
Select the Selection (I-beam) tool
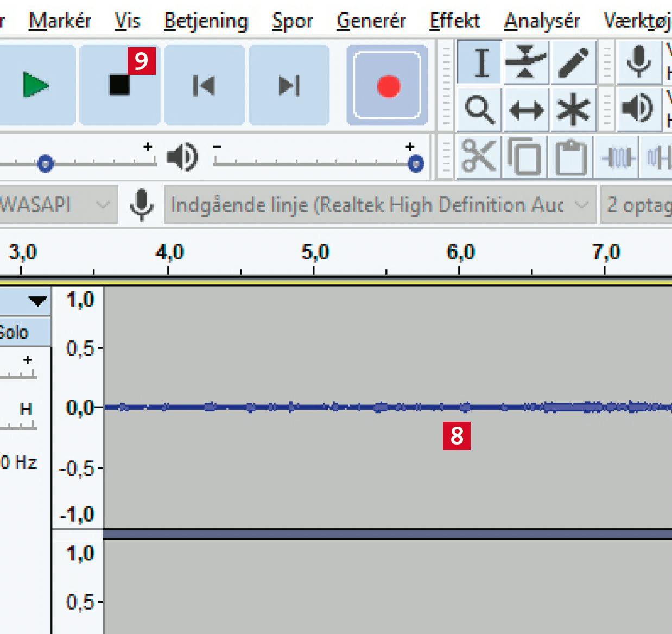(480, 62)
